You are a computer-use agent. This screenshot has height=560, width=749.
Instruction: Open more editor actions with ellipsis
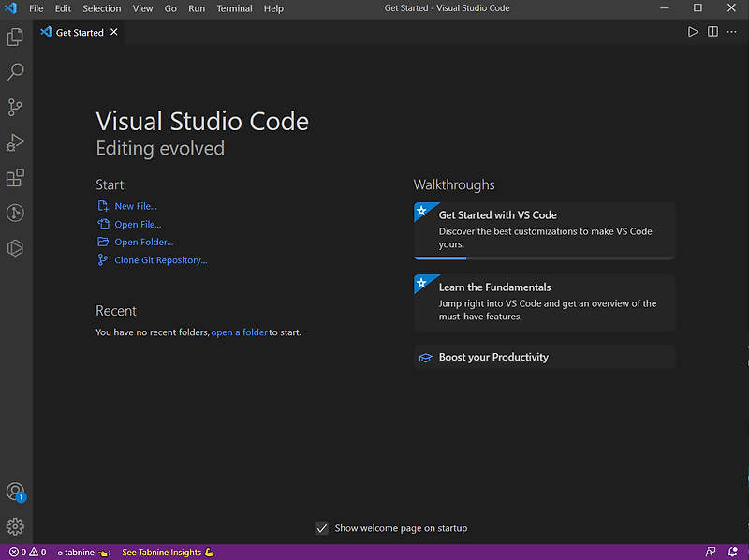(x=731, y=31)
